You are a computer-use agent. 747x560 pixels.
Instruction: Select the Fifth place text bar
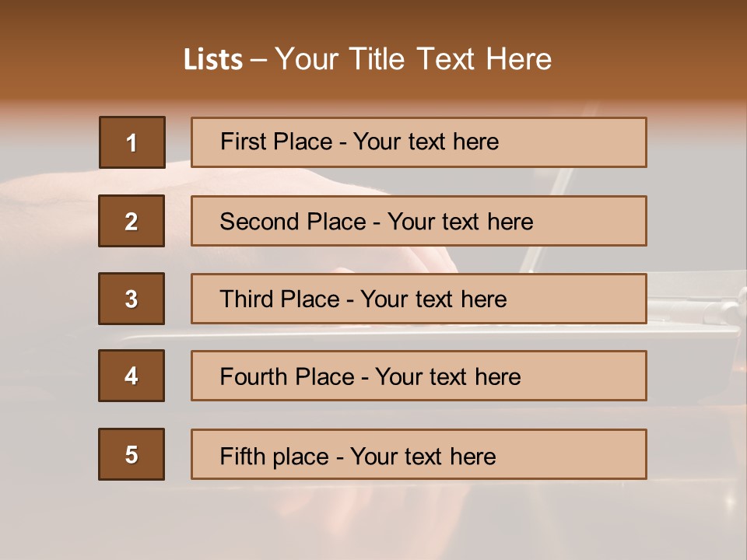coord(419,454)
